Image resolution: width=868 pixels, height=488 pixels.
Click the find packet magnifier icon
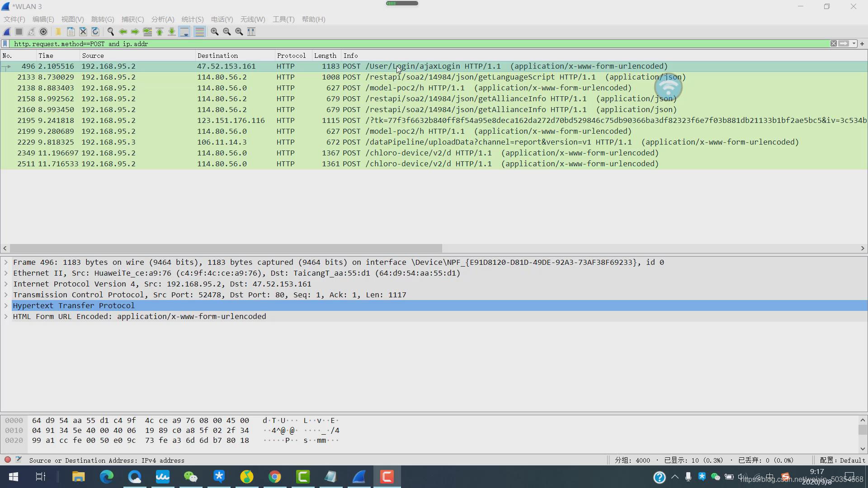click(110, 32)
